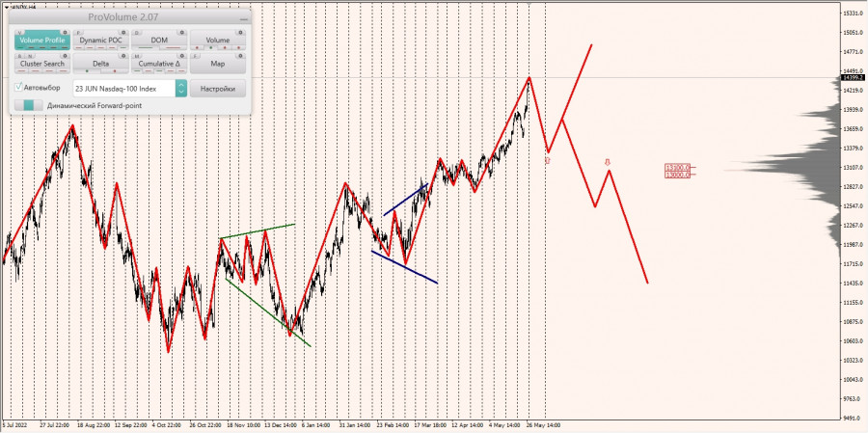Select the Dynamic POC tab
The height and width of the screenshot is (433, 868).
[100, 41]
